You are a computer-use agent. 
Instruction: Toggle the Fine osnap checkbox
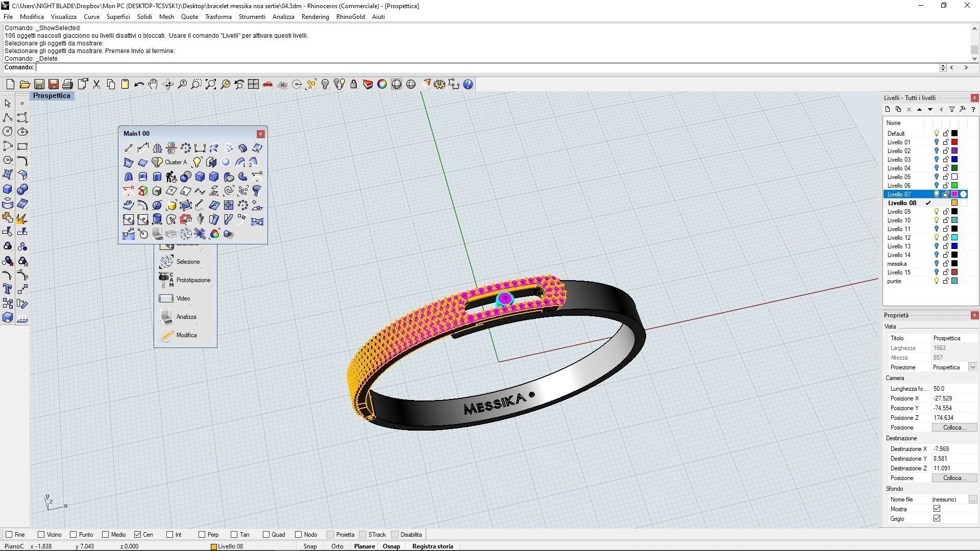[x=9, y=535]
